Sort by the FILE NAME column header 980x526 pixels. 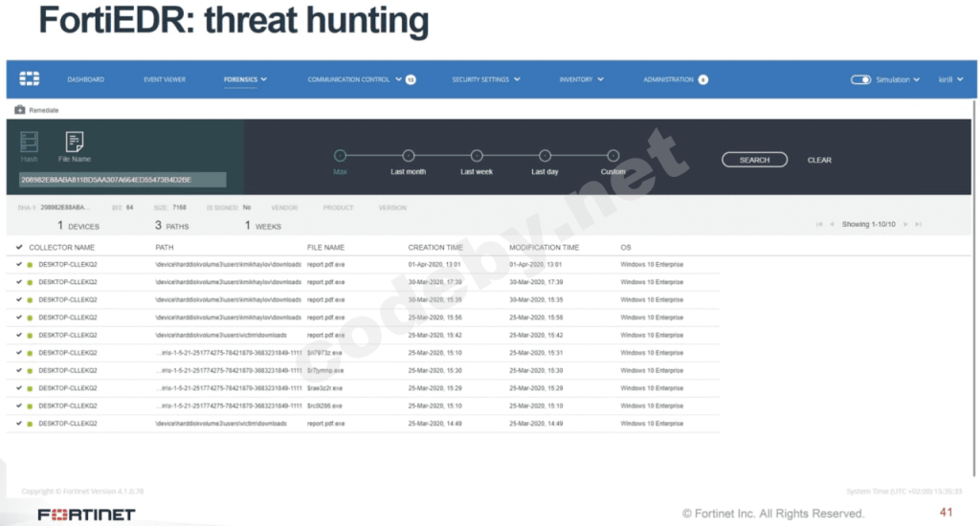pyautogui.click(x=325, y=248)
